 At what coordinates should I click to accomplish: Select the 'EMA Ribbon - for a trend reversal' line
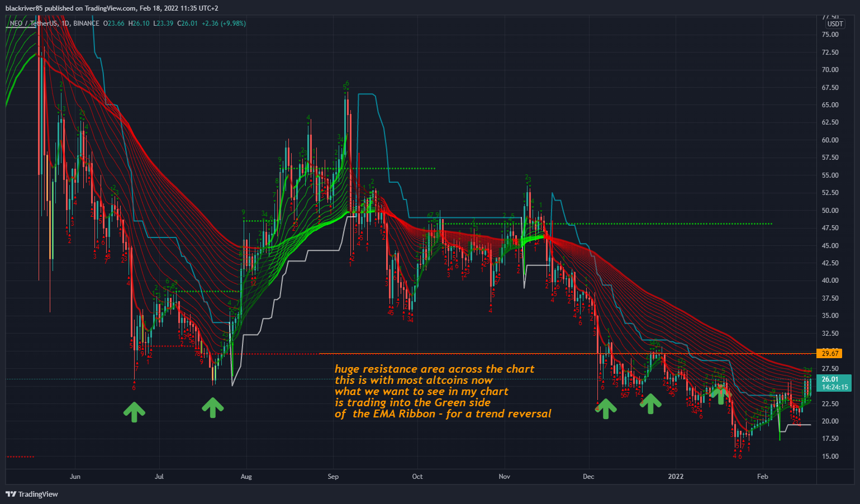click(443, 413)
